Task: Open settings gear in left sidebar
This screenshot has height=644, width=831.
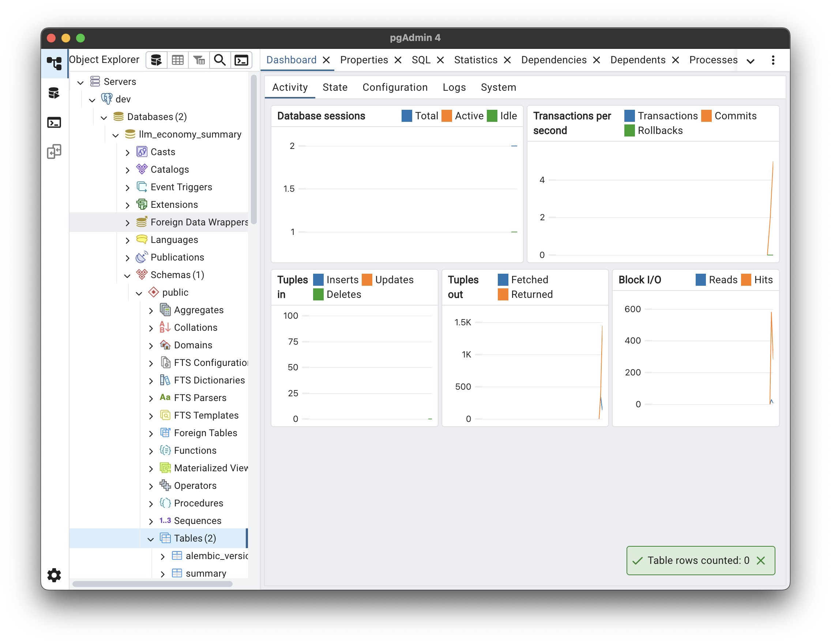Action: coord(54,575)
